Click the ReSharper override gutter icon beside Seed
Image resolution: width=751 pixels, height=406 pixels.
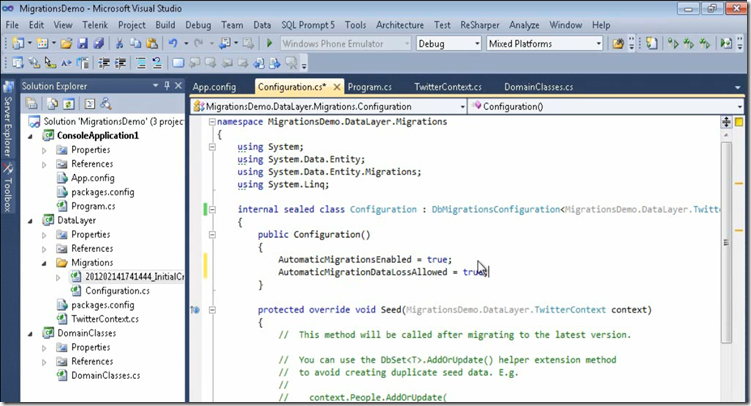[195, 310]
